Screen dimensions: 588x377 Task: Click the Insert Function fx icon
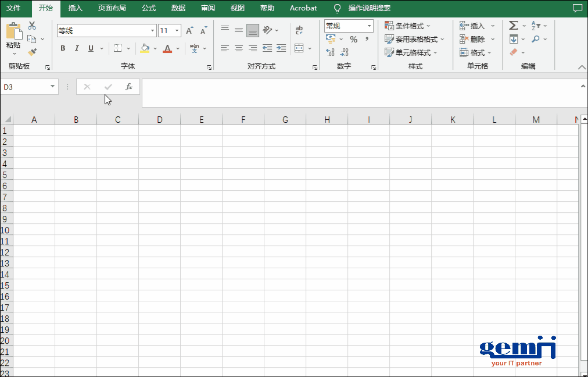(x=129, y=87)
